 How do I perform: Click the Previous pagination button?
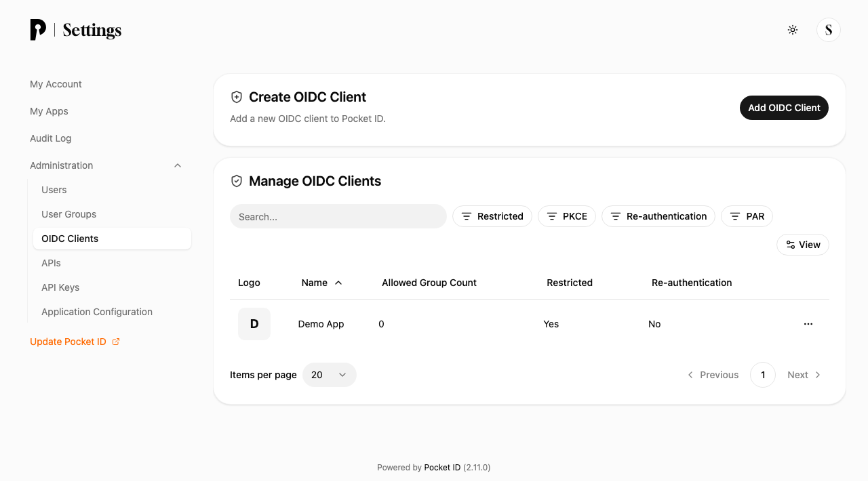click(x=713, y=375)
